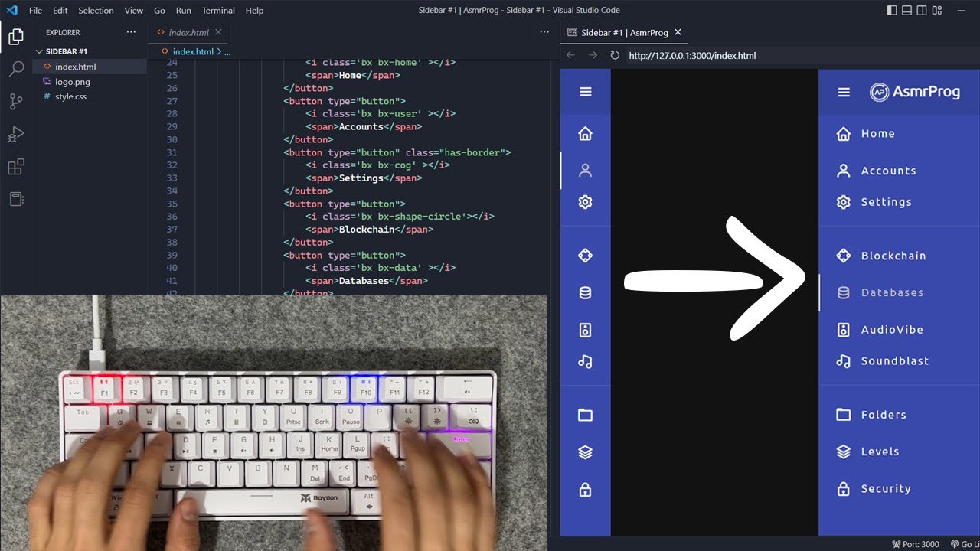Close the index.html editor tab
Screen dimensions: 980x551
click(218, 32)
